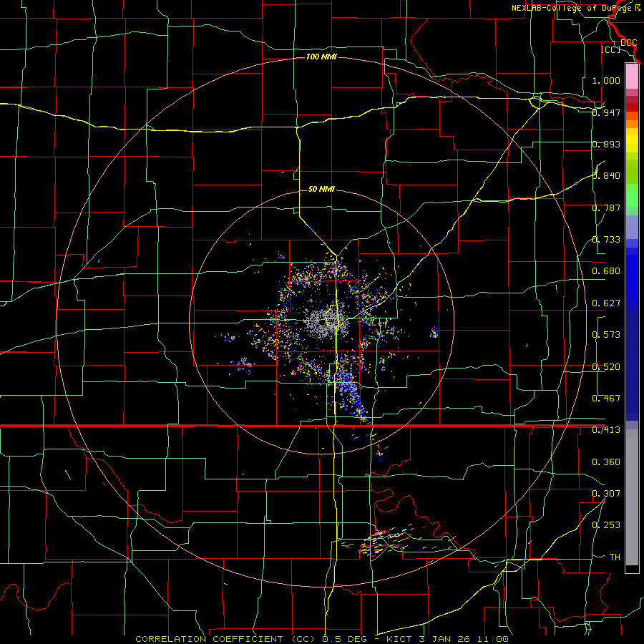Pick the gray segment of the color bar
The width and height of the screenshot is (644, 644).
pos(632,497)
